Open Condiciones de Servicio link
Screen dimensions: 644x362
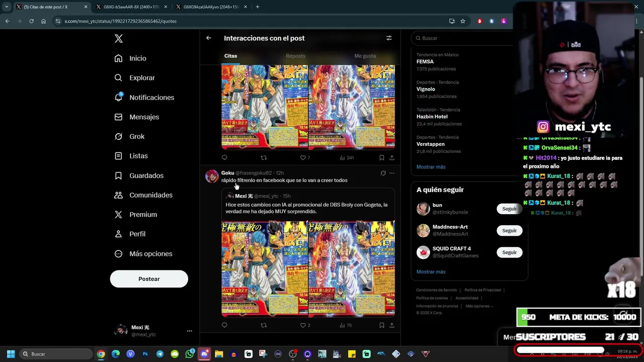[x=436, y=290]
